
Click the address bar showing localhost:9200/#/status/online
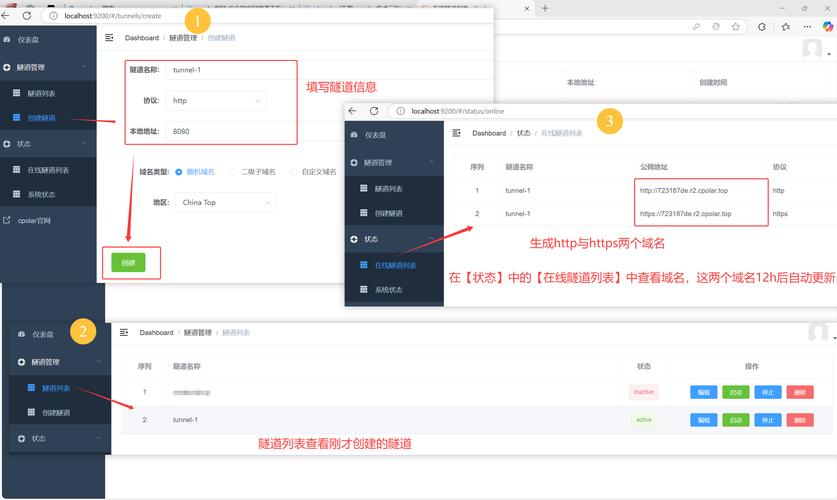614,111
